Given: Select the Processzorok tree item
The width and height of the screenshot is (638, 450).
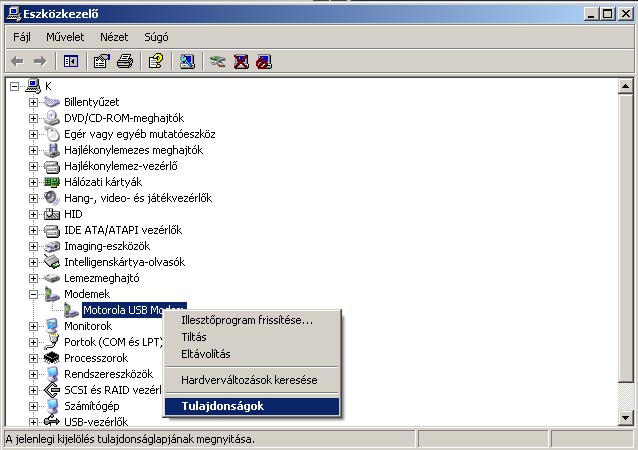Looking at the screenshot, I should click(96, 358).
